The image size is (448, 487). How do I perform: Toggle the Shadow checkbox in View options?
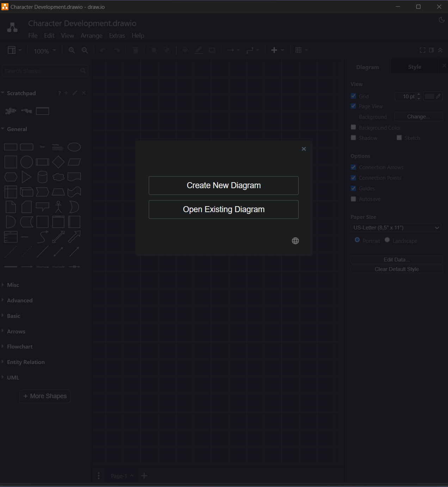pyautogui.click(x=353, y=138)
